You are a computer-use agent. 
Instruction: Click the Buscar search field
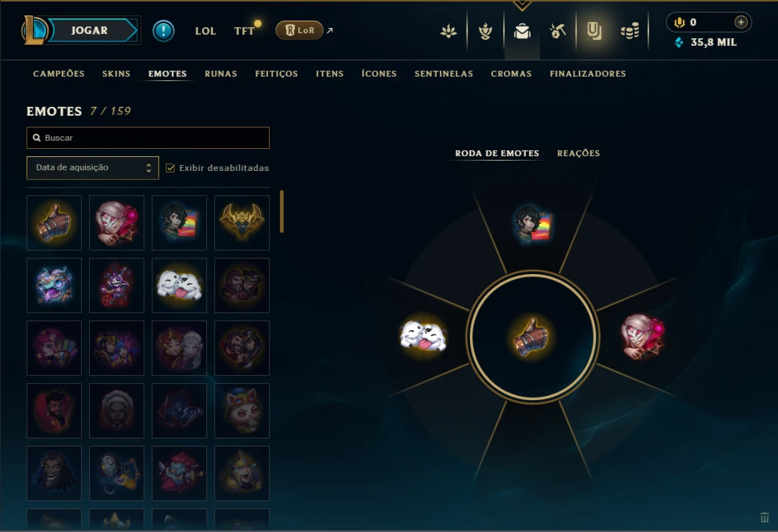point(148,138)
